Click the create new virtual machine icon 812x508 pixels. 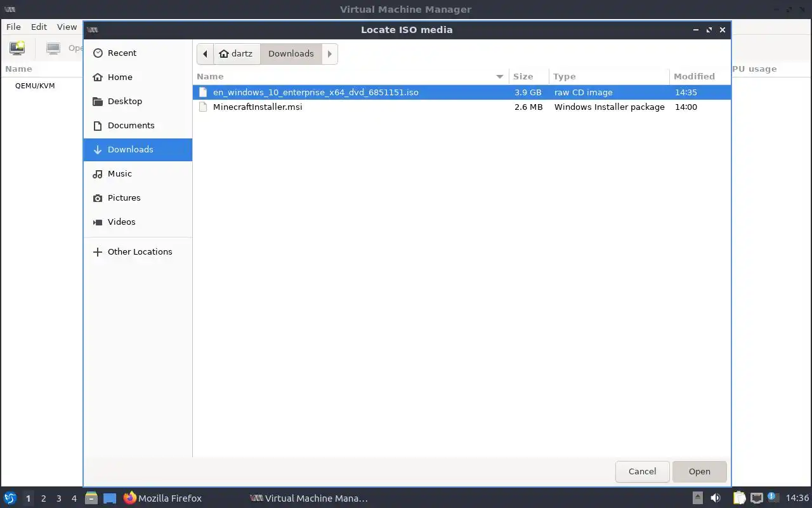(17, 48)
